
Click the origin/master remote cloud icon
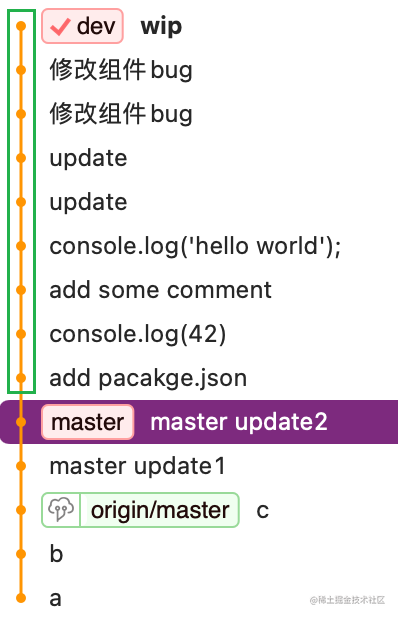pyautogui.click(x=61, y=510)
